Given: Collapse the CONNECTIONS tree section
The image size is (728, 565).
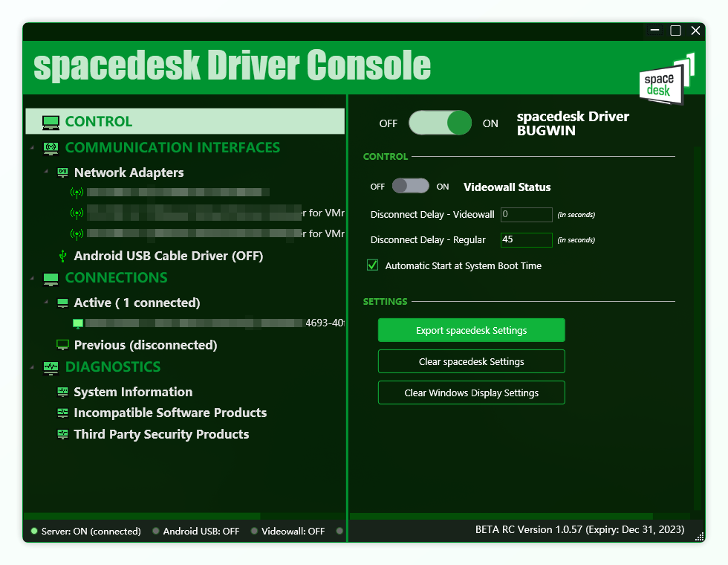Looking at the screenshot, I should (x=32, y=278).
